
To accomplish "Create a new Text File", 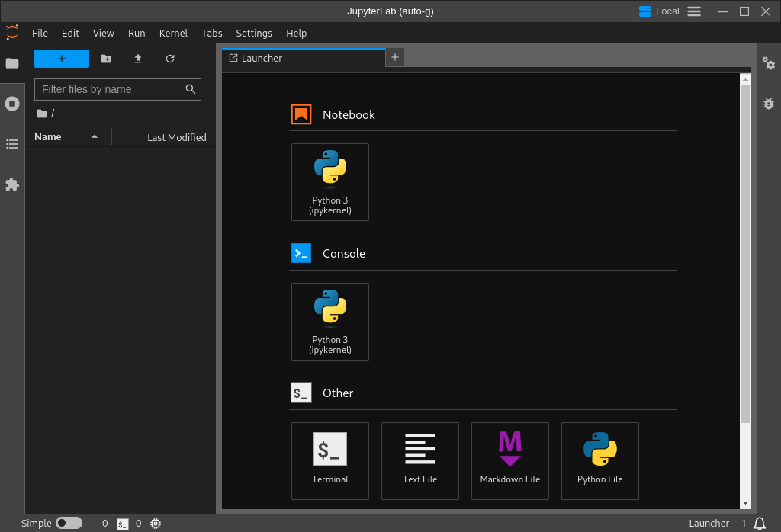I will tap(420, 461).
